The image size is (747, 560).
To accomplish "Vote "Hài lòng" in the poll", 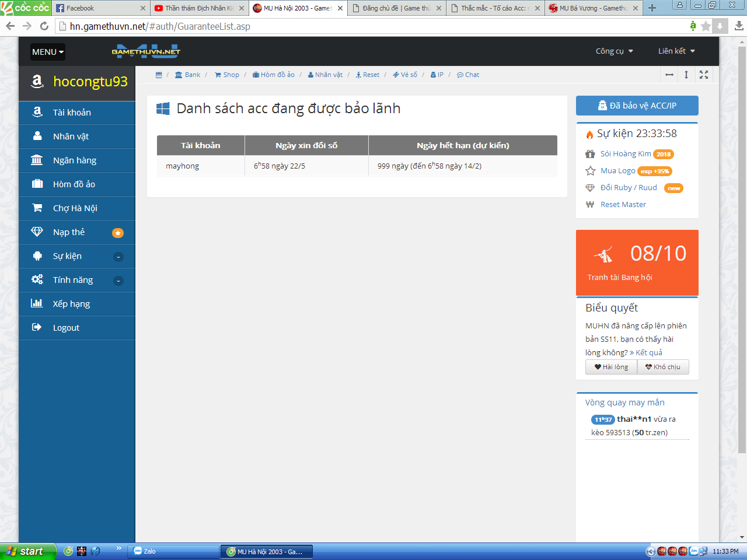I will pyautogui.click(x=611, y=367).
